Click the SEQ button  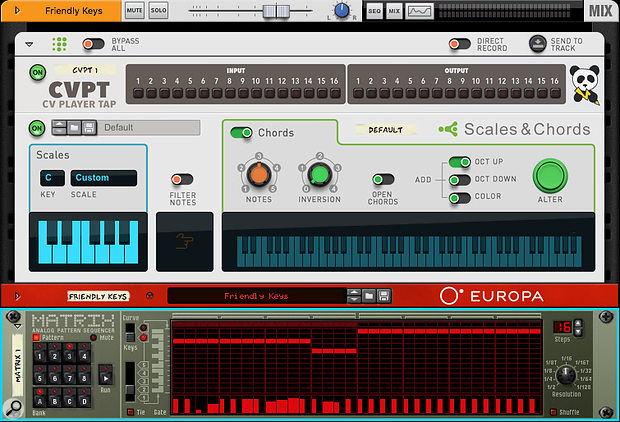[x=374, y=11]
